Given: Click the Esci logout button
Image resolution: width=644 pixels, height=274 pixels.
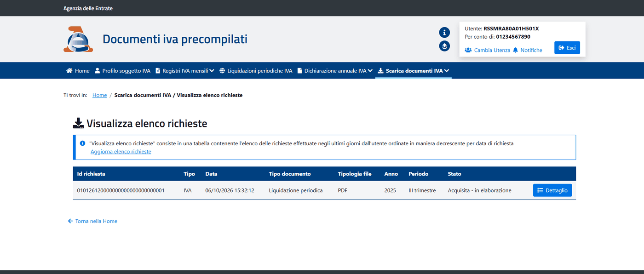Looking at the screenshot, I should click(x=567, y=48).
